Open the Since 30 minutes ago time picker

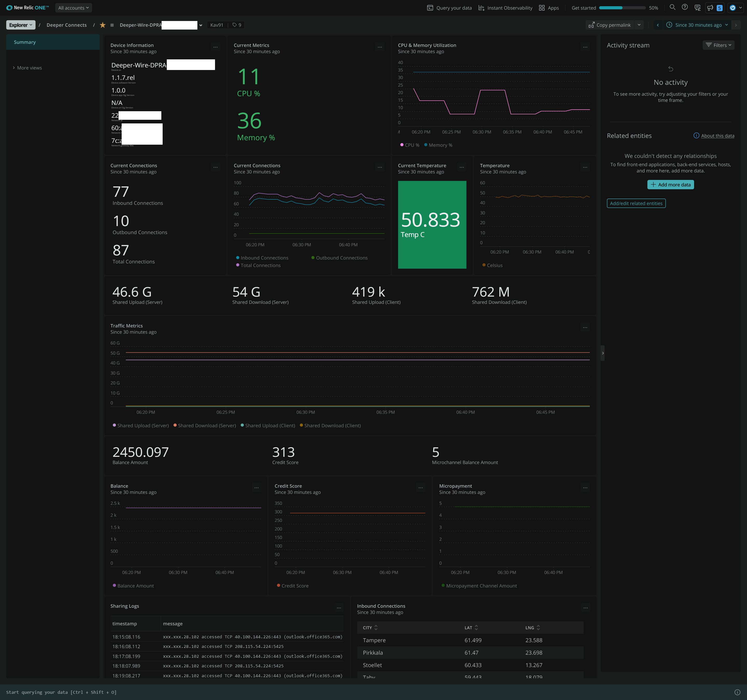tap(697, 25)
